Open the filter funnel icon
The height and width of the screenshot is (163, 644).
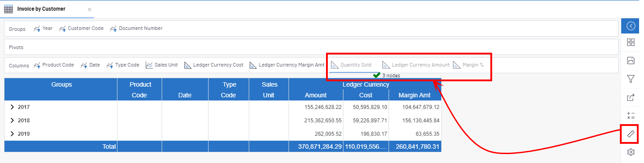tap(631, 79)
